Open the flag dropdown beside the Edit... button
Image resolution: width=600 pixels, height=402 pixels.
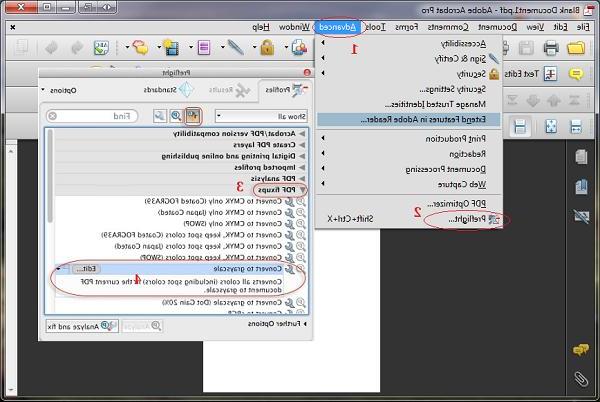pos(63,269)
